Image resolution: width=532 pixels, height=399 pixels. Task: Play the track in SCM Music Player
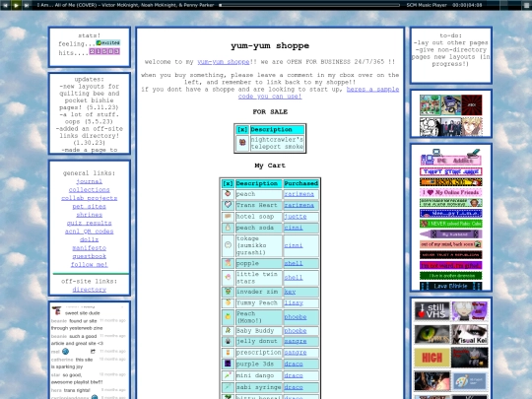16,5
